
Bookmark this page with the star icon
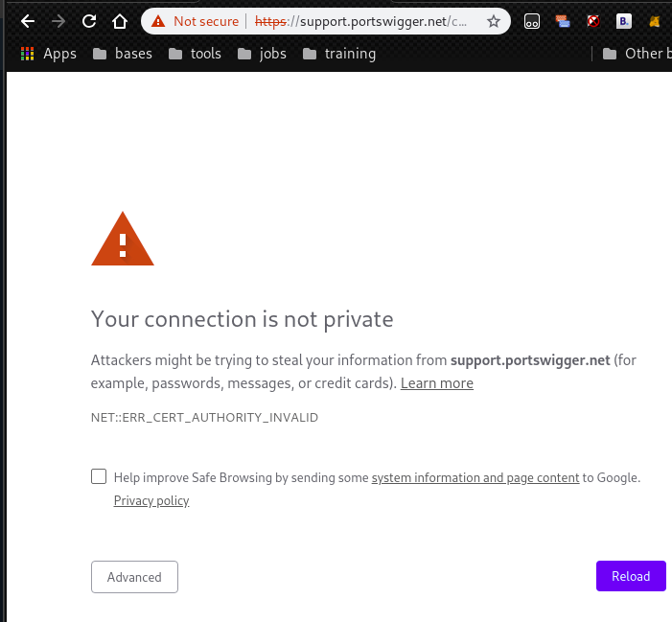[494, 21]
